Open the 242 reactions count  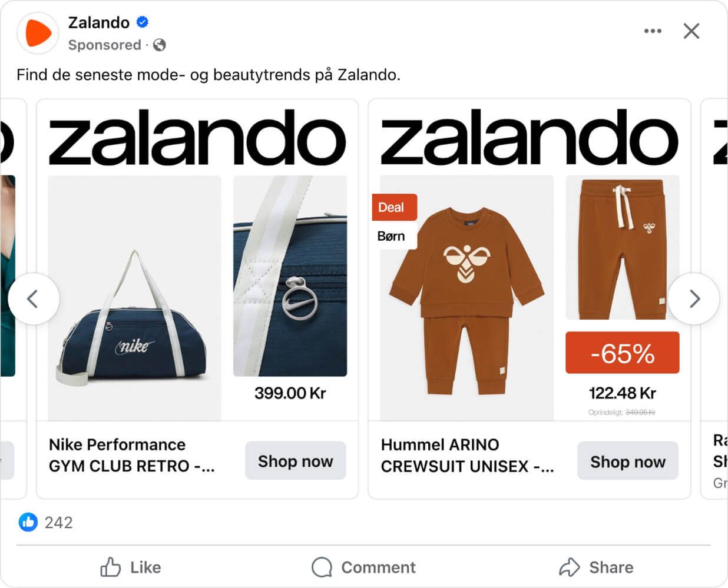(59, 523)
